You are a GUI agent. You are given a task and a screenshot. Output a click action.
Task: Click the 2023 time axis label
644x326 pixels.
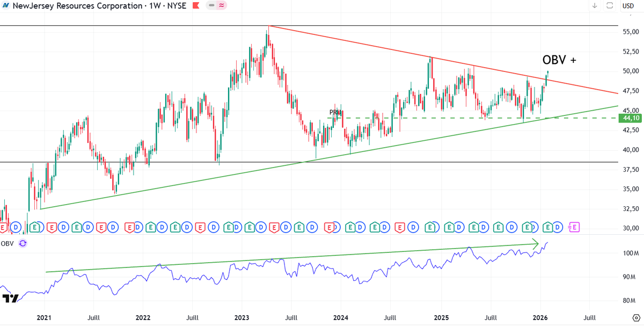point(243,317)
